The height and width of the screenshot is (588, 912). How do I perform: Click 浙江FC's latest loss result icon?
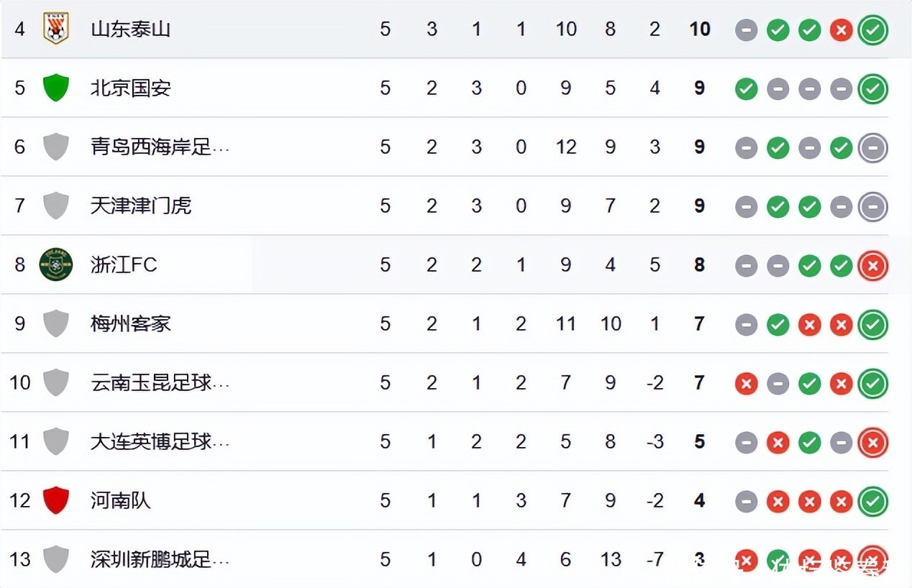[872, 265]
